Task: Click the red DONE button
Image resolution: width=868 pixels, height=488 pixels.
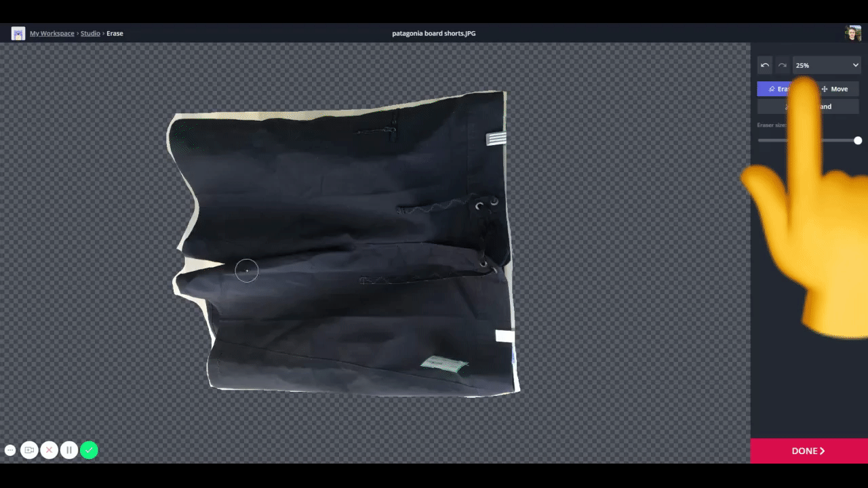Action: tap(809, 451)
